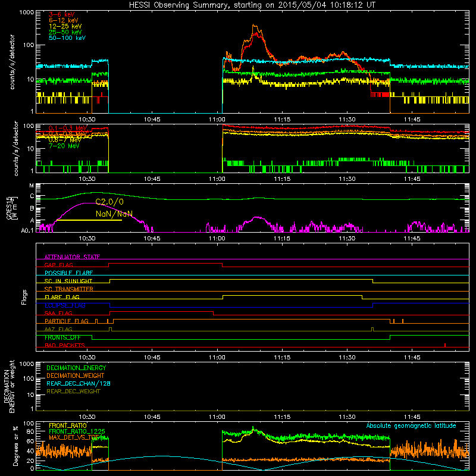Click the ECLIPSE_FLAG label
The image size is (476, 476).
click(x=65, y=305)
